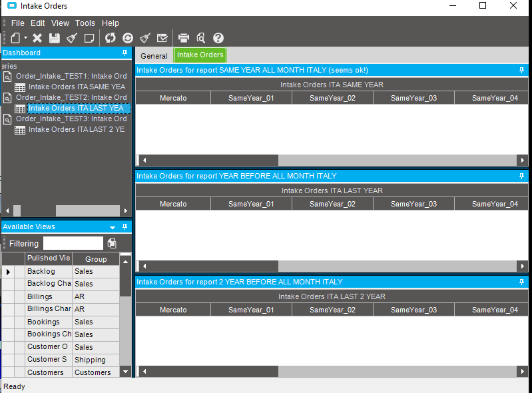Screen dimensions: 532x393
Task: Click the New document toolbar icon
Action: click(x=15, y=38)
